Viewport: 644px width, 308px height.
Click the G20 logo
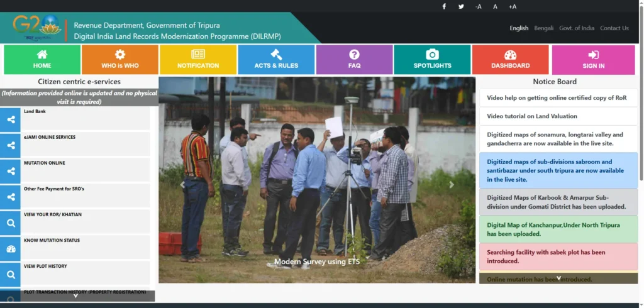(x=37, y=27)
